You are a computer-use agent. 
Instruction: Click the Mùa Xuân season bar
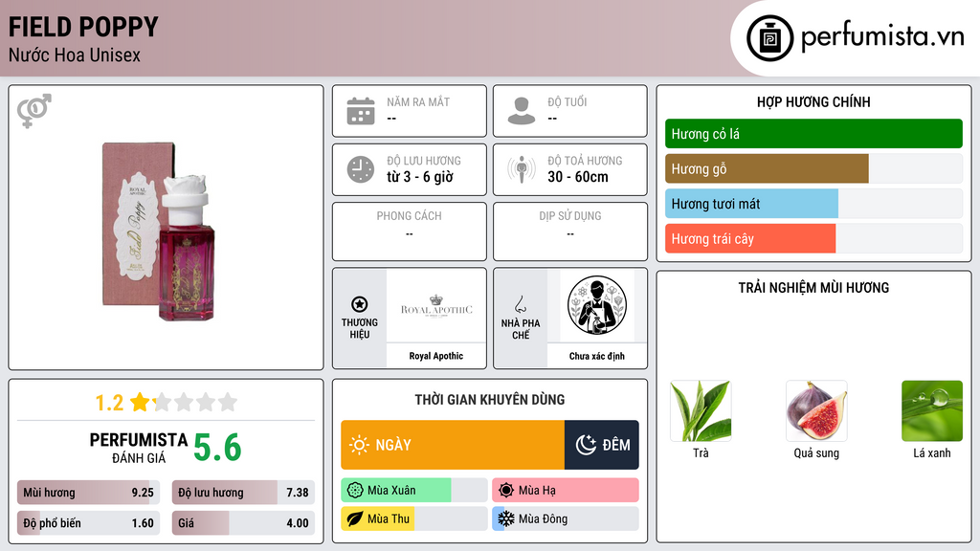pos(413,491)
